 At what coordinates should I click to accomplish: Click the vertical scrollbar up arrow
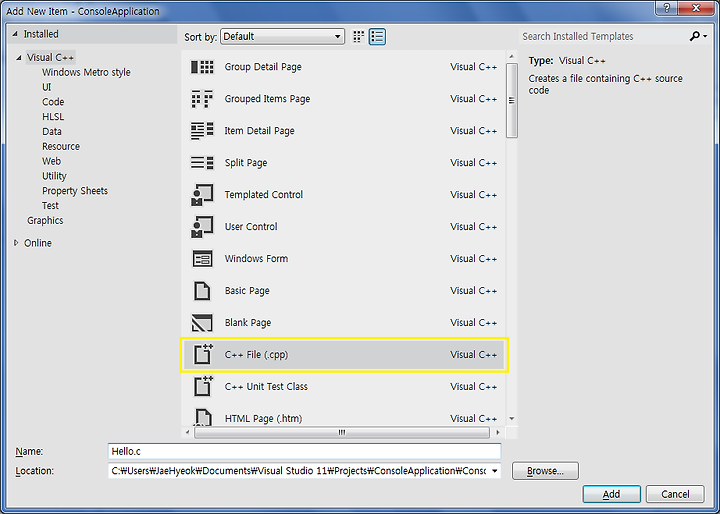click(512, 56)
